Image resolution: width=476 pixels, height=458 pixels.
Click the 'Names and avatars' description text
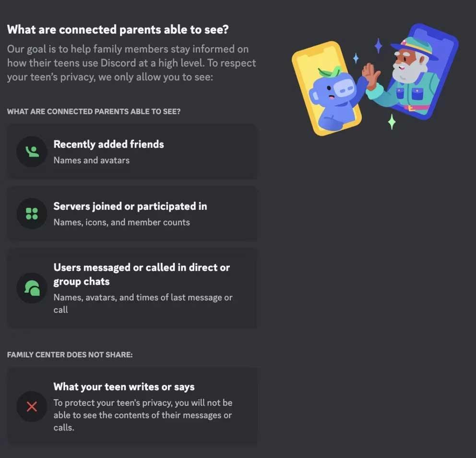tap(91, 160)
